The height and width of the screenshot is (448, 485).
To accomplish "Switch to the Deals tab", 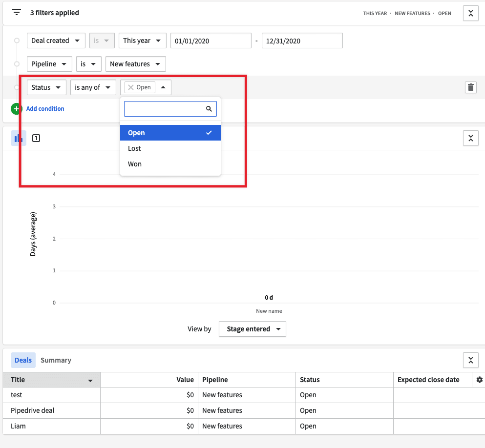I will [x=23, y=360].
